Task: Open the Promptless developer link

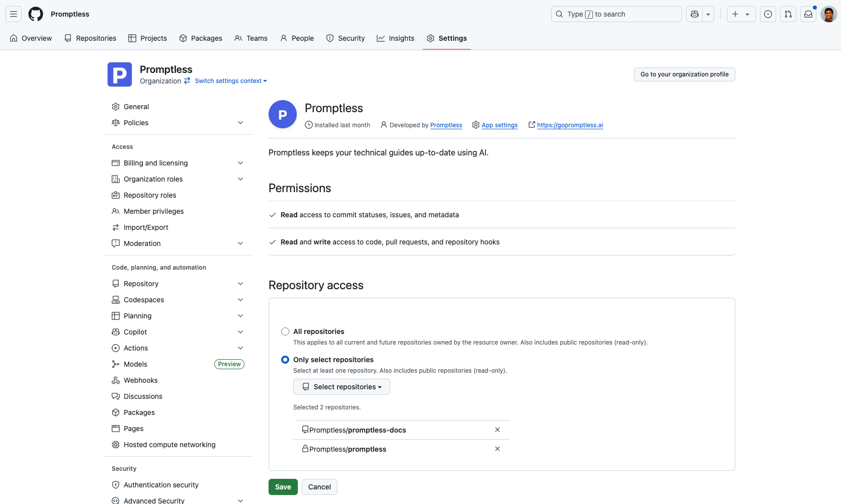Action: pyautogui.click(x=446, y=125)
